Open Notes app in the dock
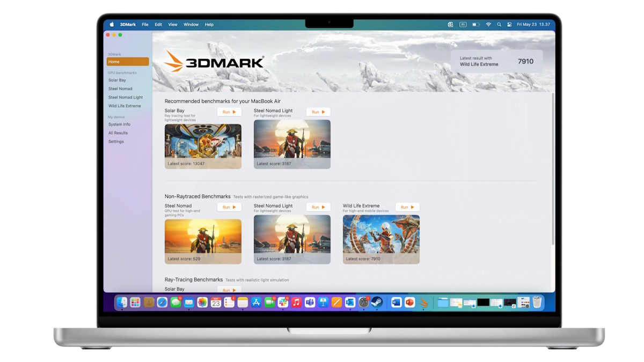Screen dimensions: 644x362 243,302
